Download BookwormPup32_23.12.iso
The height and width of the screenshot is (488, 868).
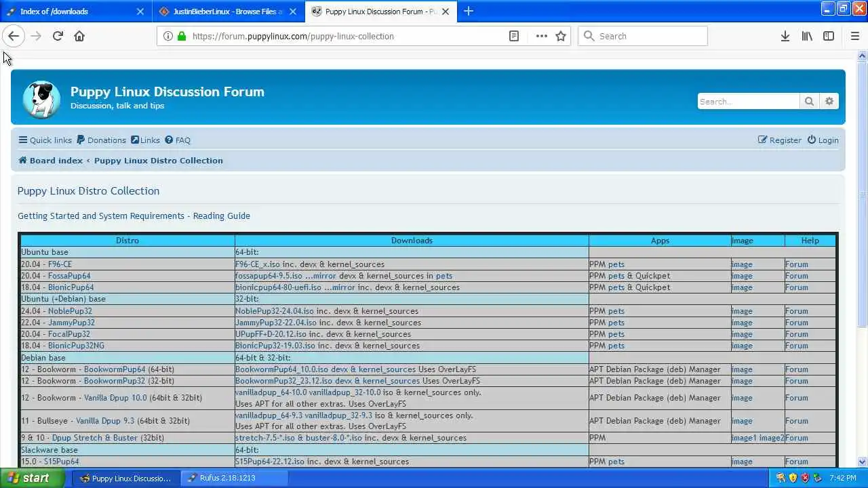(283, 381)
